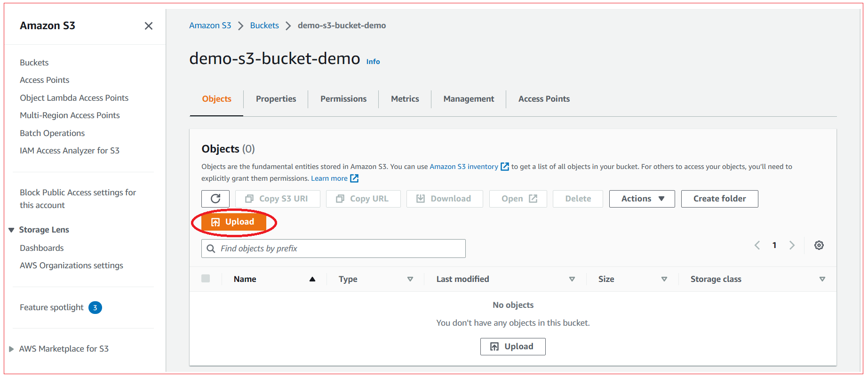The image size is (868, 377).
Task: Open Feature spotlight in the sidebar
Action: 52,307
